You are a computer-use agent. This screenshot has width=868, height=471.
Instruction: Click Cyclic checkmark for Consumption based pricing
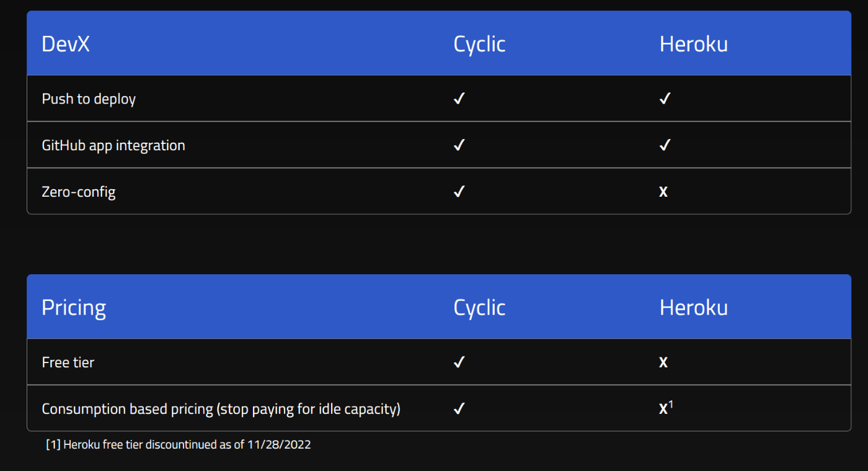coord(459,409)
